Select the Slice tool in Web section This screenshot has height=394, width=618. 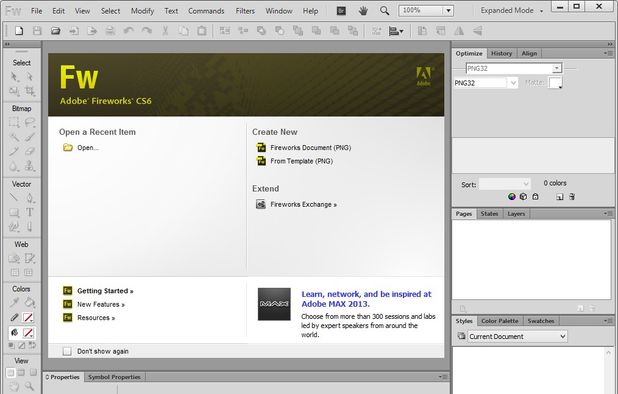tap(30, 258)
